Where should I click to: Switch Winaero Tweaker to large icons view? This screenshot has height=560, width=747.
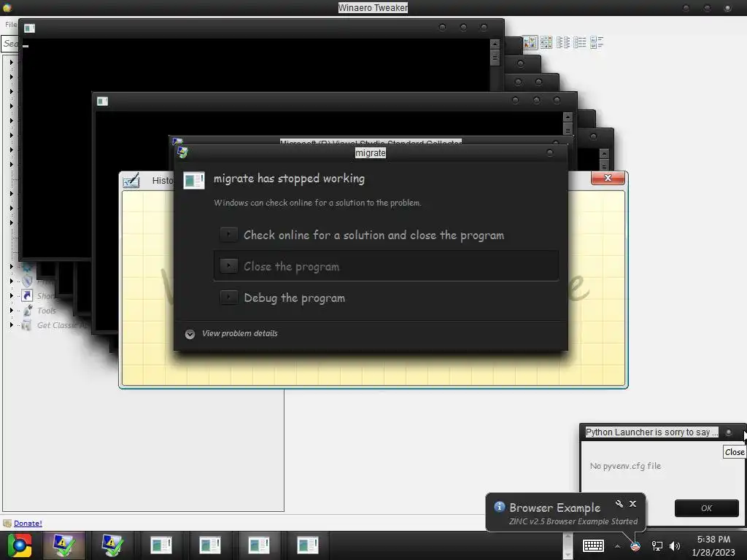pyautogui.click(x=530, y=42)
